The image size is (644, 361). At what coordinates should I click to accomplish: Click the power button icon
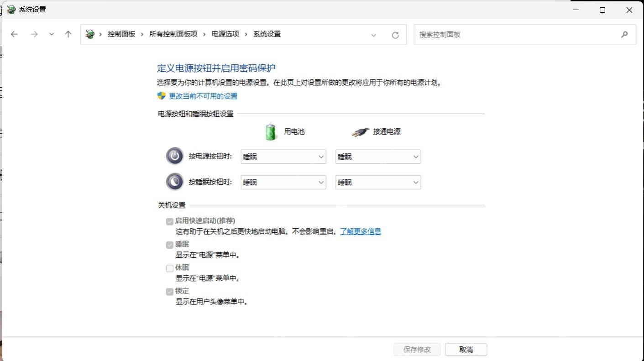coord(174,157)
